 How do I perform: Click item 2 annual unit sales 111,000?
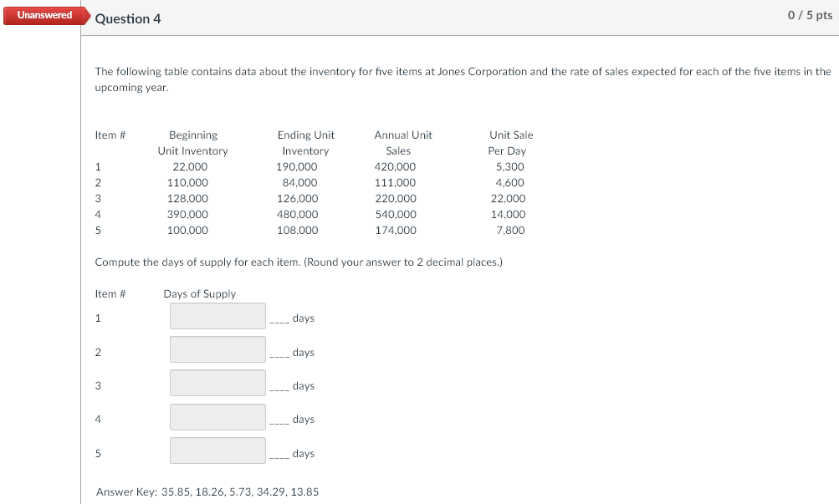click(395, 183)
